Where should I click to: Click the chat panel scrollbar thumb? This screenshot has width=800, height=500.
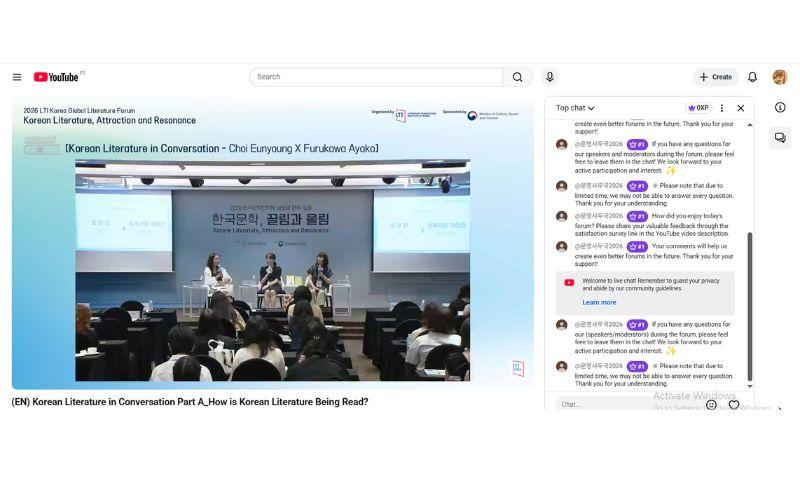(749, 306)
